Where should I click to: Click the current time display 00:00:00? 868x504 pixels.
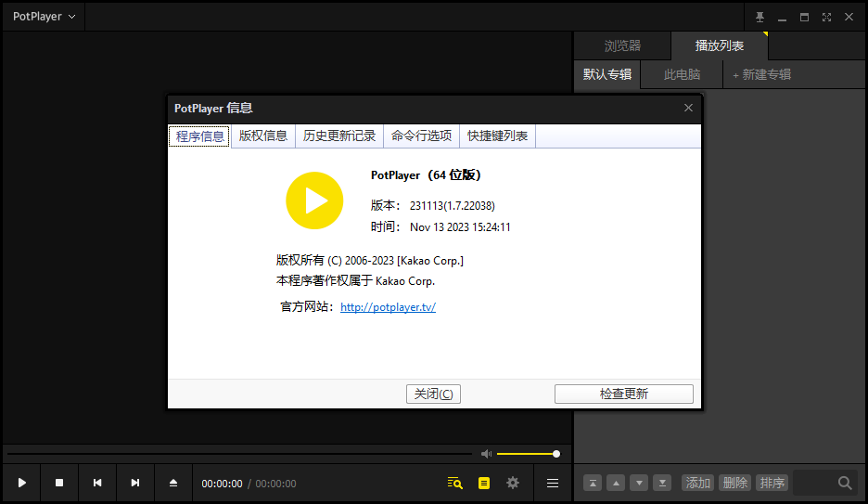coord(222,484)
